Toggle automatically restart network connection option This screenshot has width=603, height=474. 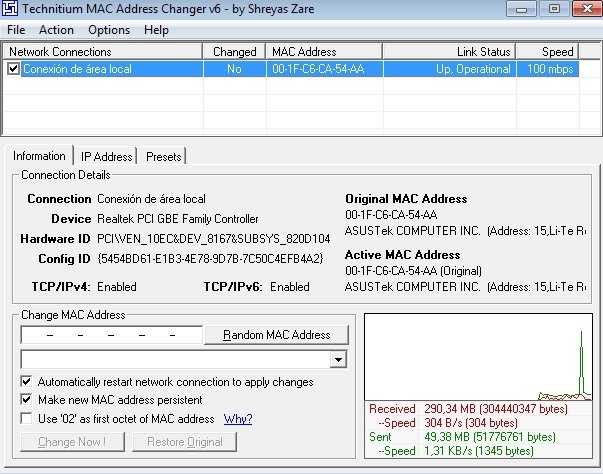(26, 382)
